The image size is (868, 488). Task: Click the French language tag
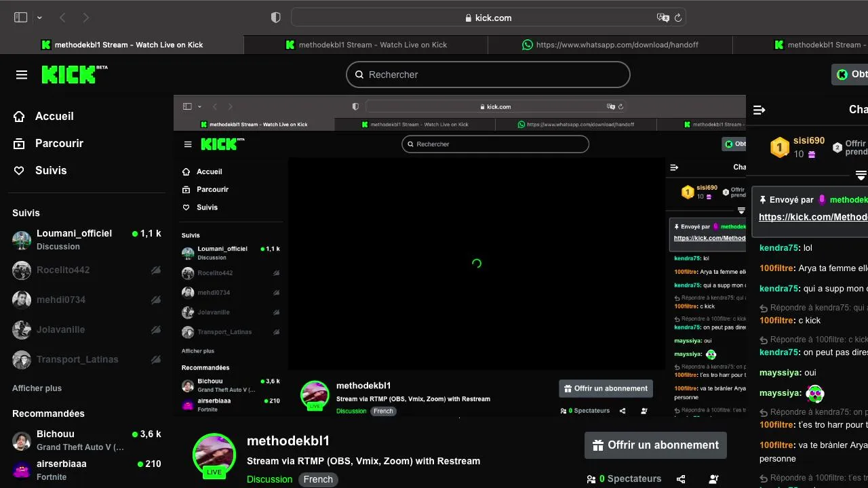pyautogui.click(x=318, y=479)
